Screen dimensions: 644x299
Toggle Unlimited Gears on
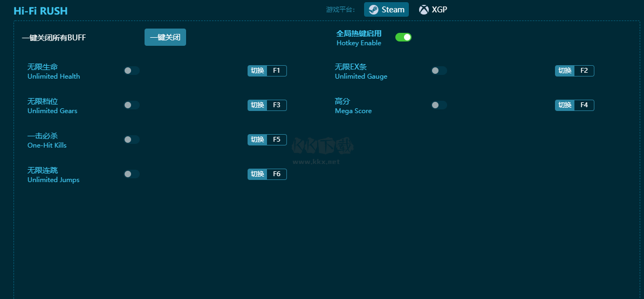tap(132, 105)
